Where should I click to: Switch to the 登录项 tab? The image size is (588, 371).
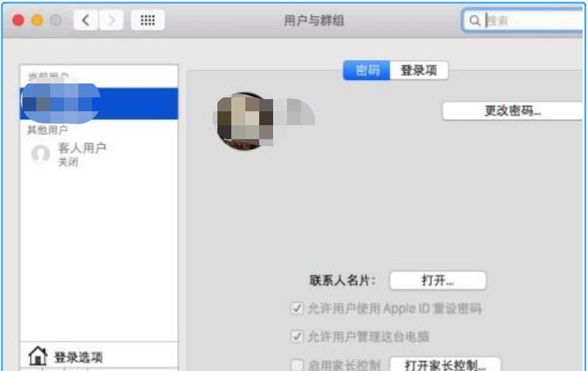pos(419,70)
